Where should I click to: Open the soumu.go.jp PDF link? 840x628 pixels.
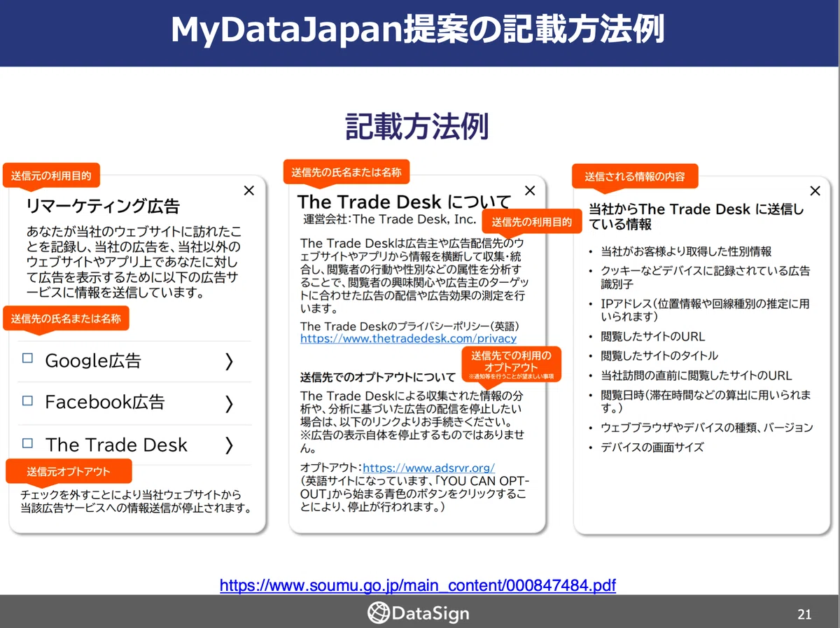tap(418, 585)
